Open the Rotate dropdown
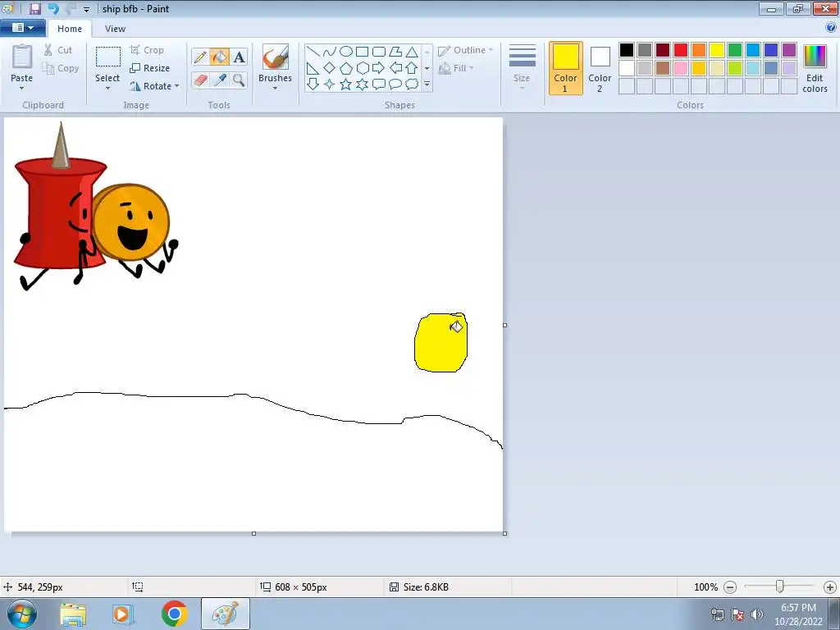The height and width of the screenshot is (630, 840). pos(154,85)
